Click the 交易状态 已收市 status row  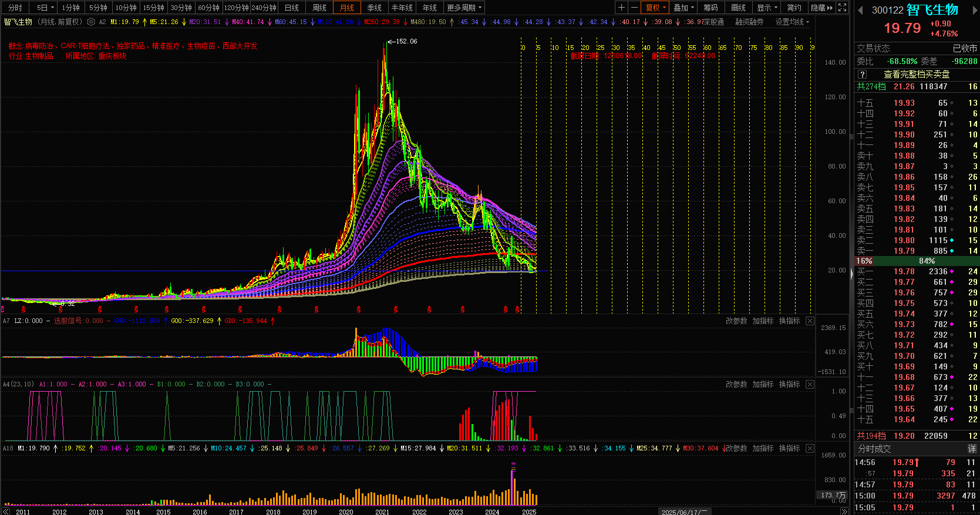click(x=916, y=48)
